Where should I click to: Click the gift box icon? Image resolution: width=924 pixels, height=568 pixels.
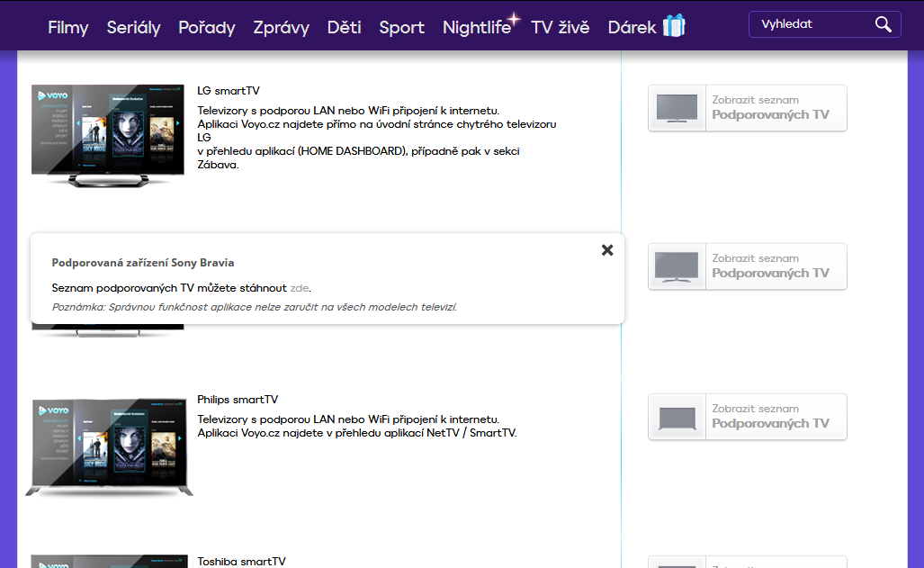point(674,26)
